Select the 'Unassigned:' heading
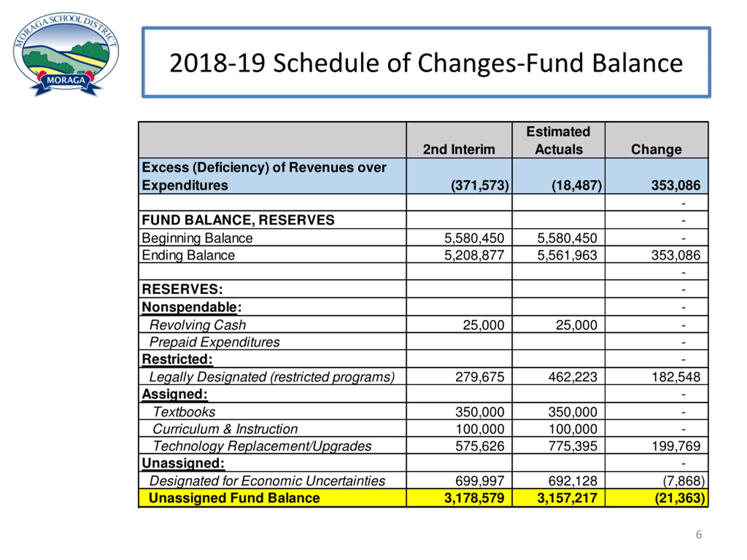The width and height of the screenshot is (747, 560). click(183, 463)
